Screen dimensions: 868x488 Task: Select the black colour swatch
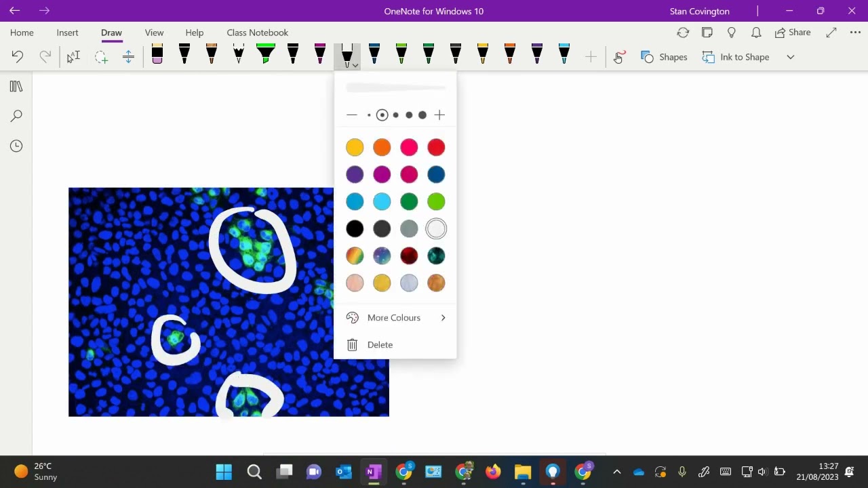(355, 228)
